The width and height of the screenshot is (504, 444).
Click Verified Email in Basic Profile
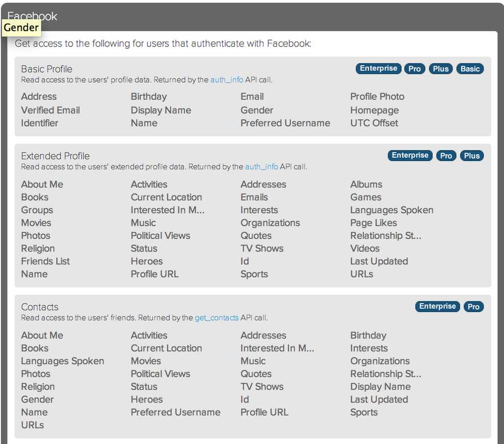point(50,110)
